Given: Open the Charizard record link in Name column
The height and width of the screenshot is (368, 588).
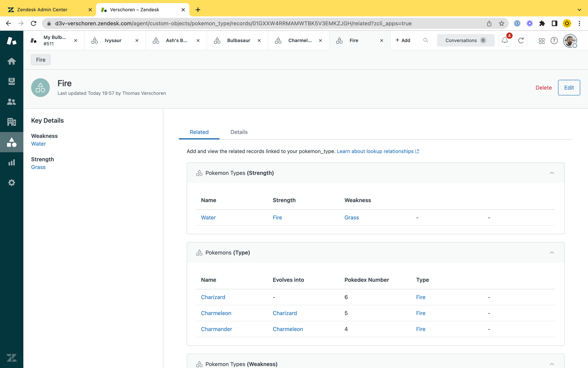Looking at the screenshot, I should tap(213, 297).
